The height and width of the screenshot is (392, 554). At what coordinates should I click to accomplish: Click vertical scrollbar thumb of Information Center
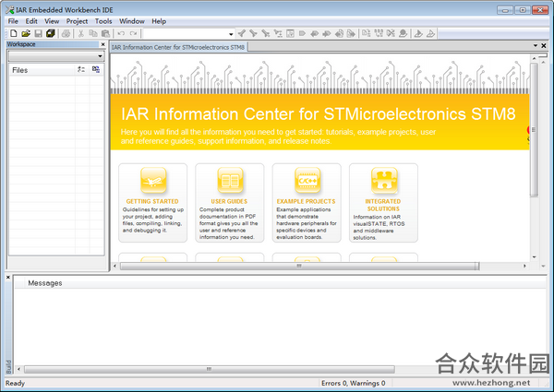(534, 130)
